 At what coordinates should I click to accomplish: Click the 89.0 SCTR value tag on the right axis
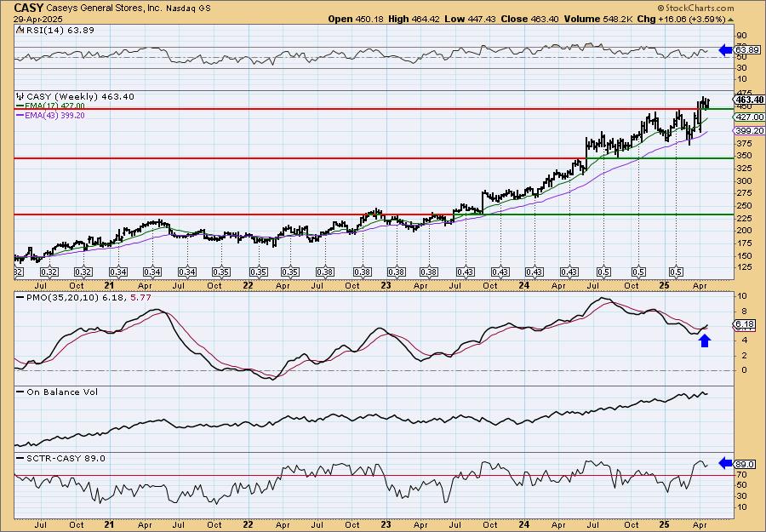point(746,465)
